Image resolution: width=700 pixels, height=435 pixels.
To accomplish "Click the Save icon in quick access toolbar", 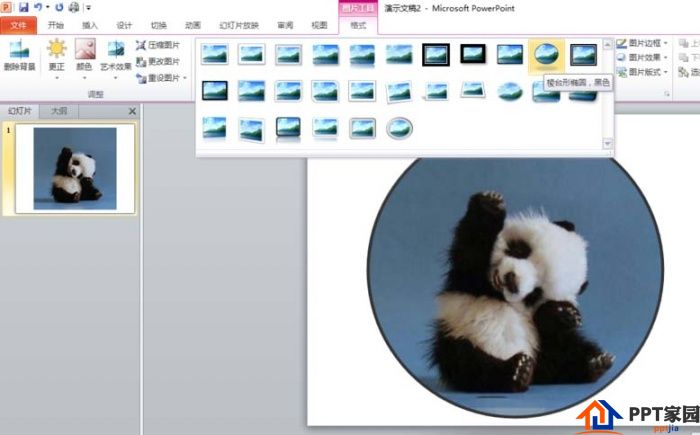I will point(24,7).
